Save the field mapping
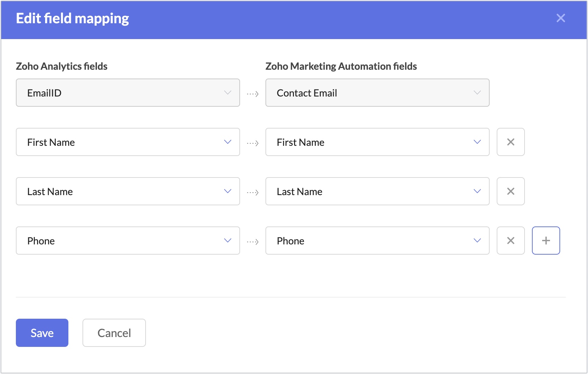588x374 pixels. click(x=42, y=333)
